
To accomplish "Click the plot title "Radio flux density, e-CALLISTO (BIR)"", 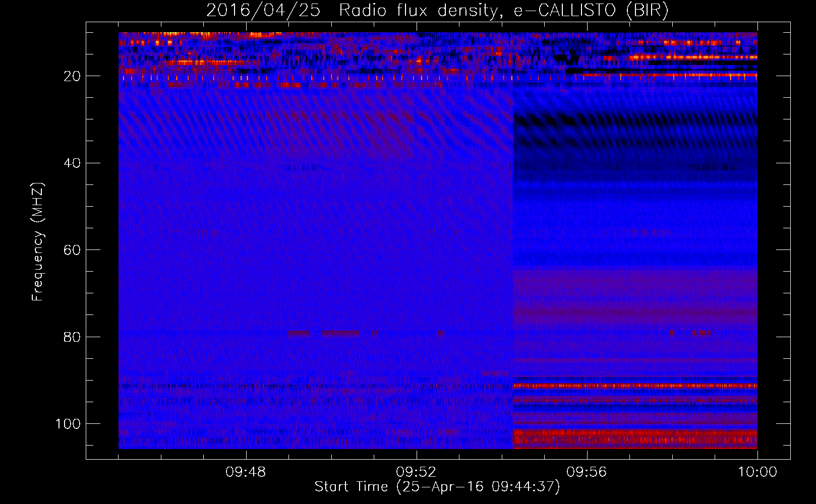I will 503,10.
